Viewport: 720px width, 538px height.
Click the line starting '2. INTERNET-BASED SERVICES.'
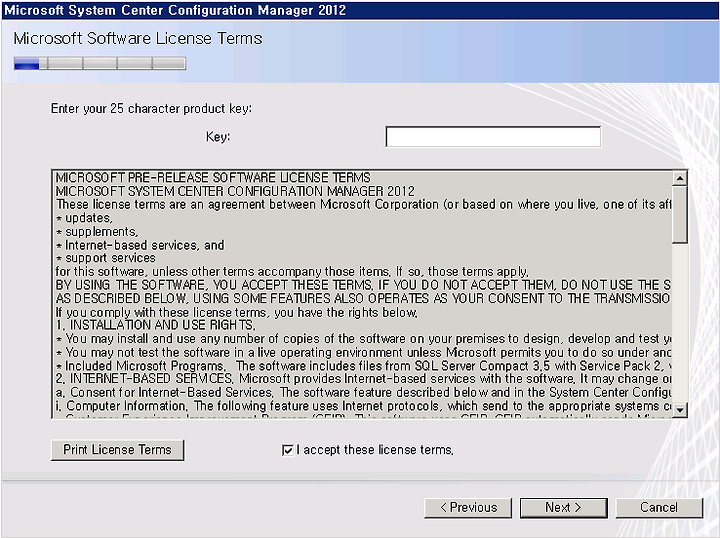click(x=363, y=379)
